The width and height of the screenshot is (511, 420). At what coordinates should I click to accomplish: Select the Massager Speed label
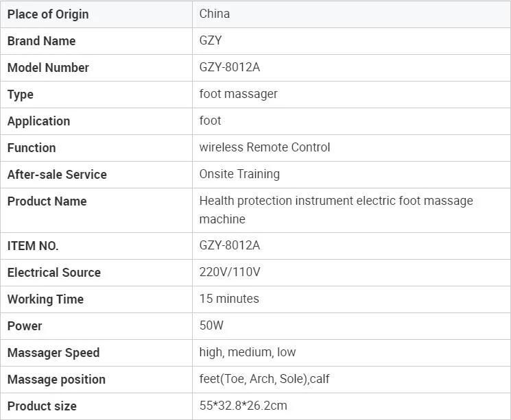click(54, 353)
